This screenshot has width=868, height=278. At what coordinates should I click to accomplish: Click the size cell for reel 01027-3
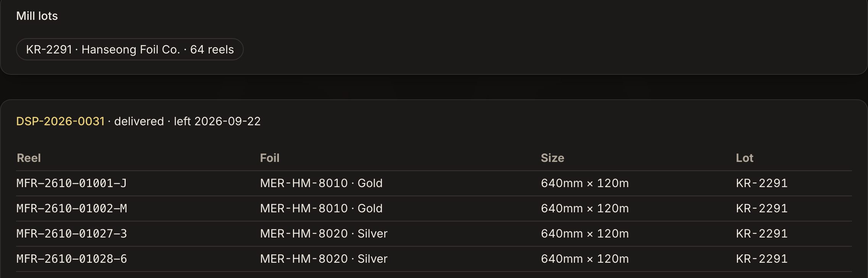[585, 234]
